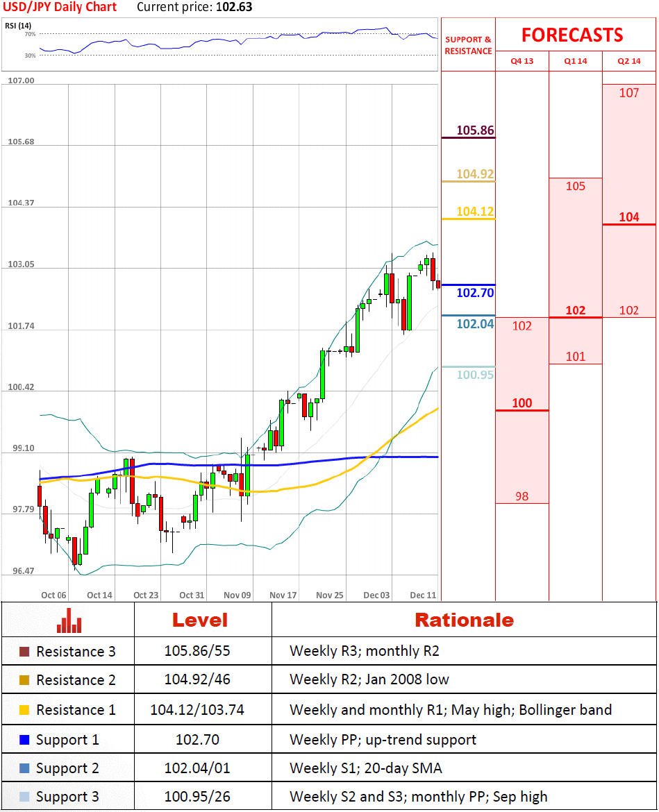
Task: Click the Q4 13 forecast column header
Action: click(x=522, y=61)
